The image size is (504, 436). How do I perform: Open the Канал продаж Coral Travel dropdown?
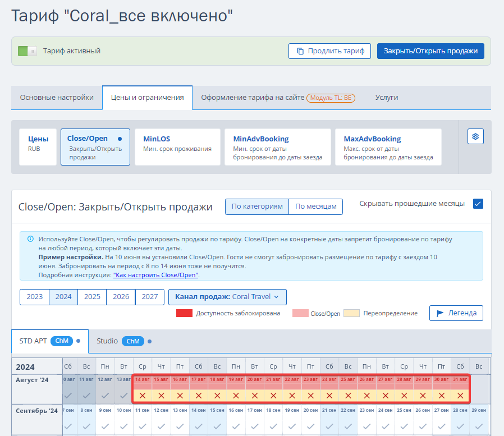pos(227,297)
